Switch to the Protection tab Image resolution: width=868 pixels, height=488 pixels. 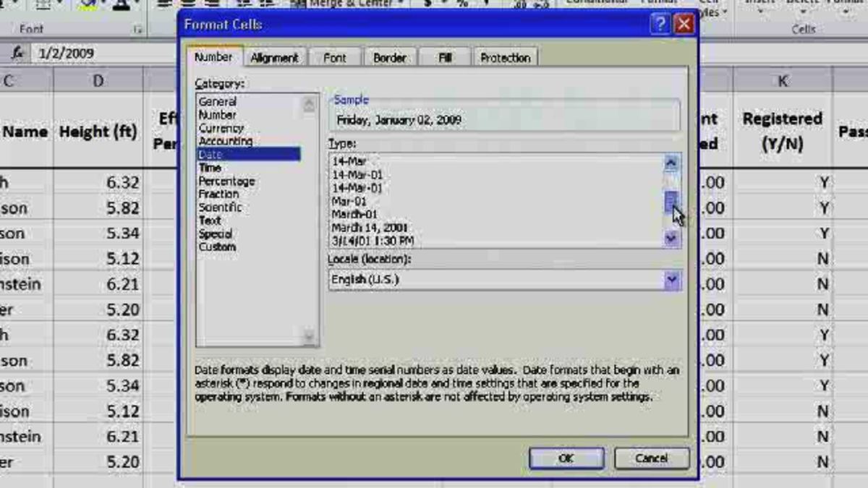(505, 57)
